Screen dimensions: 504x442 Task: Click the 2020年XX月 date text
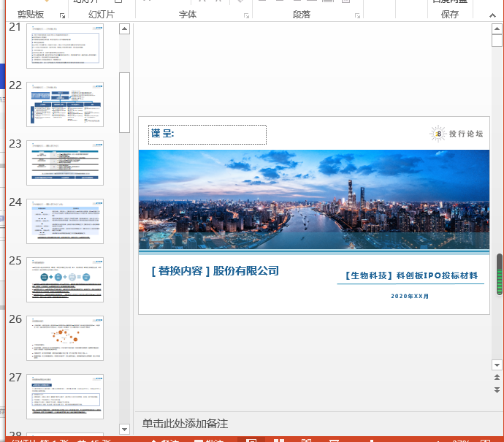[410, 296]
